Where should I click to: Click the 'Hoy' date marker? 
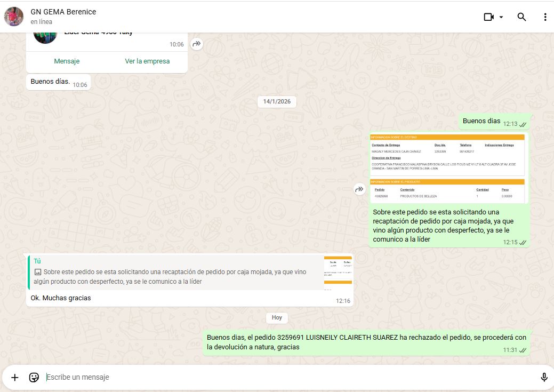pyautogui.click(x=277, y=318)
